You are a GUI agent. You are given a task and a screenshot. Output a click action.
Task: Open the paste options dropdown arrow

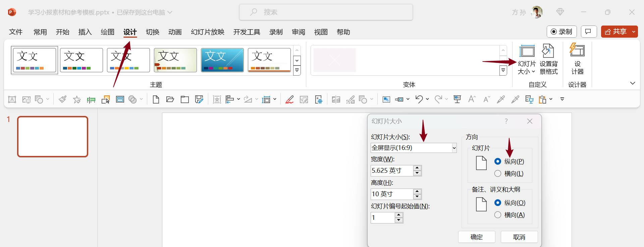click(551, 99)
